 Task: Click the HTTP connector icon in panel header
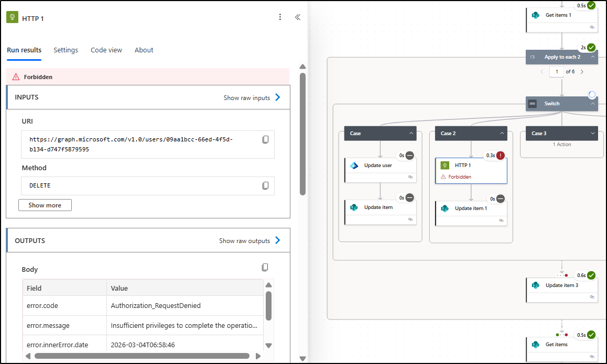(12, 17)
